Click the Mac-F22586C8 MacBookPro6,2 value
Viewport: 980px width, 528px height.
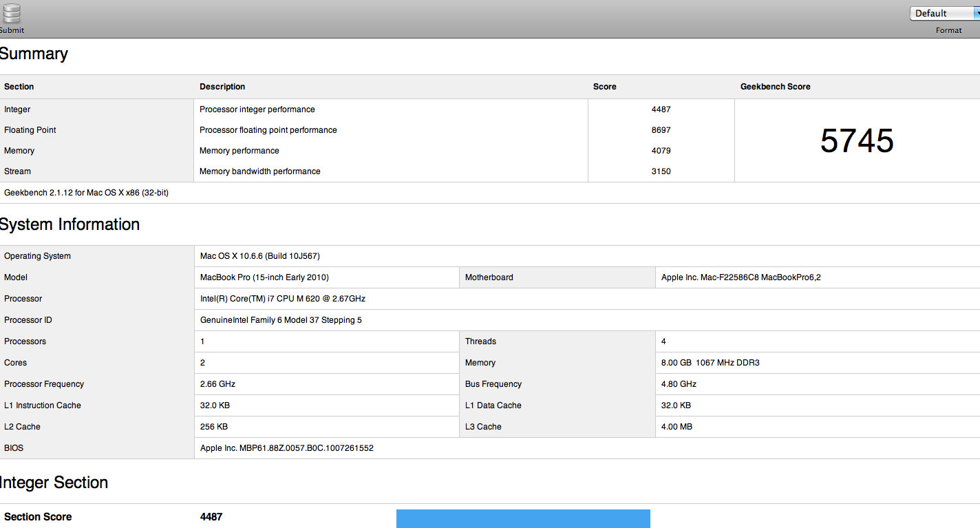click(x=741, y=277)
